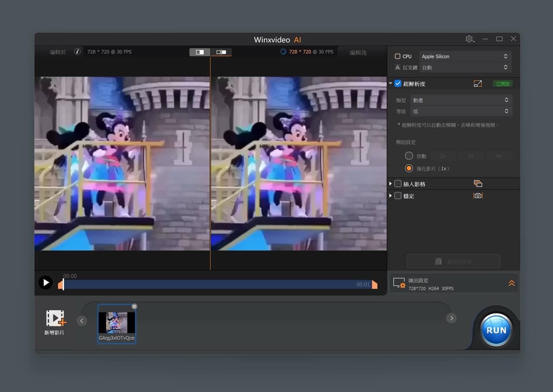
Task: Enable the 插入影格 checkbox
Action: point(398,184)
